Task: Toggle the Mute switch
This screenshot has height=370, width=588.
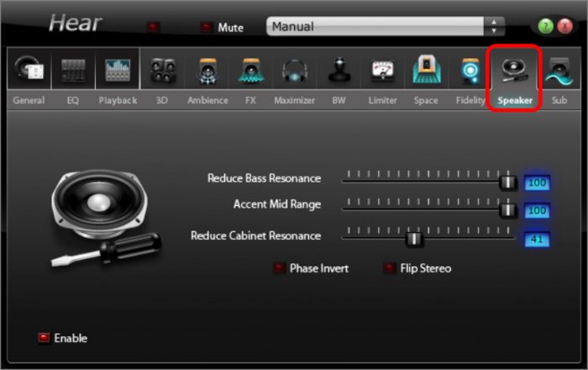Action: click(x=207, y=28)
